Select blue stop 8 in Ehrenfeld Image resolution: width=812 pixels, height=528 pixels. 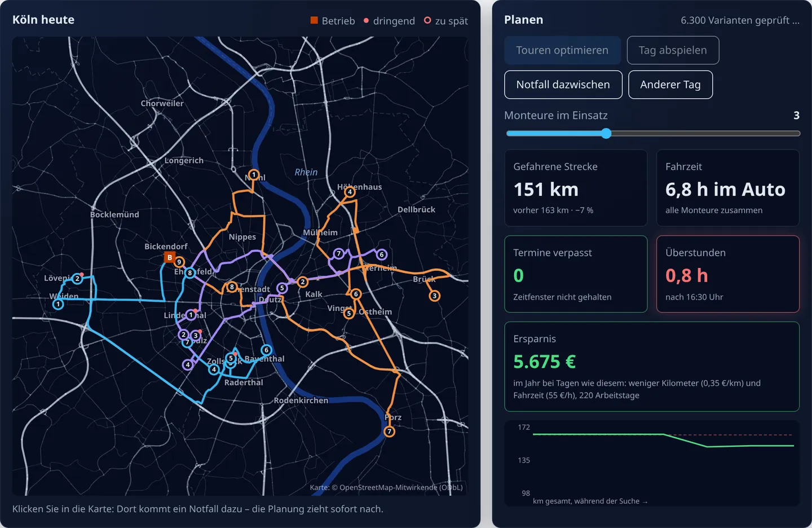tap(190, 273)
